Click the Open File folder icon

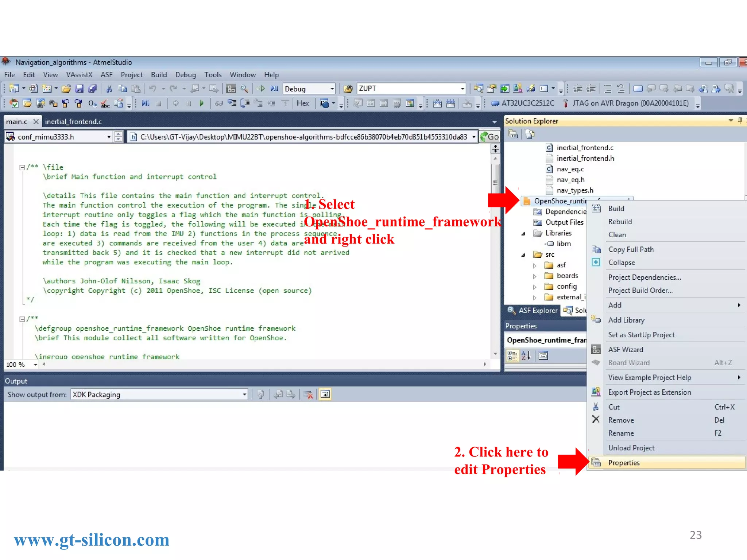tap(66, 89)
